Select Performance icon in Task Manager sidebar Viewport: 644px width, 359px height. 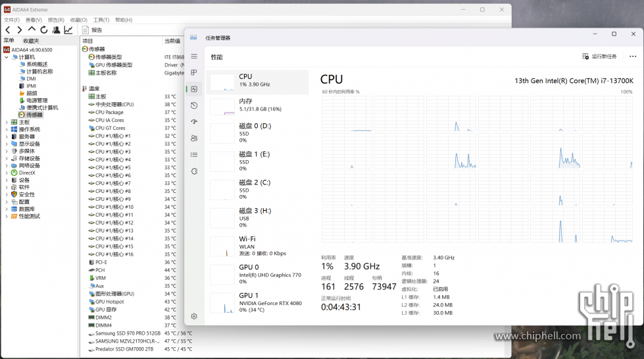point(194,89)
